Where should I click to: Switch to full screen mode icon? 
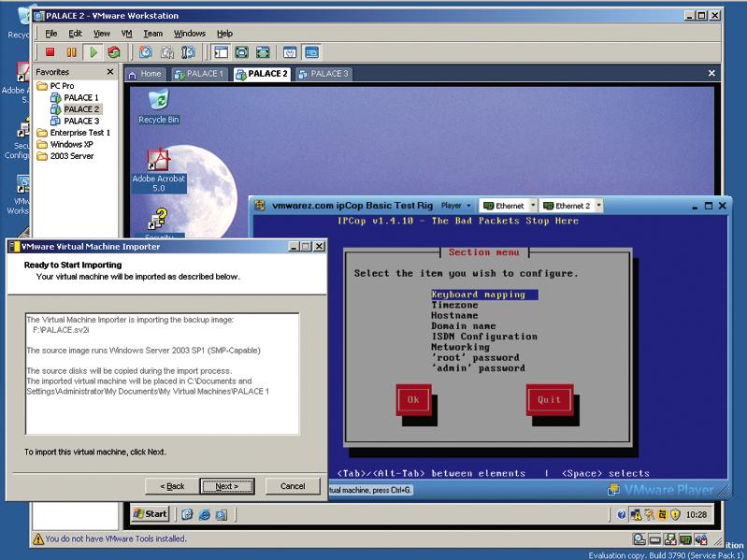pos(242,52)
